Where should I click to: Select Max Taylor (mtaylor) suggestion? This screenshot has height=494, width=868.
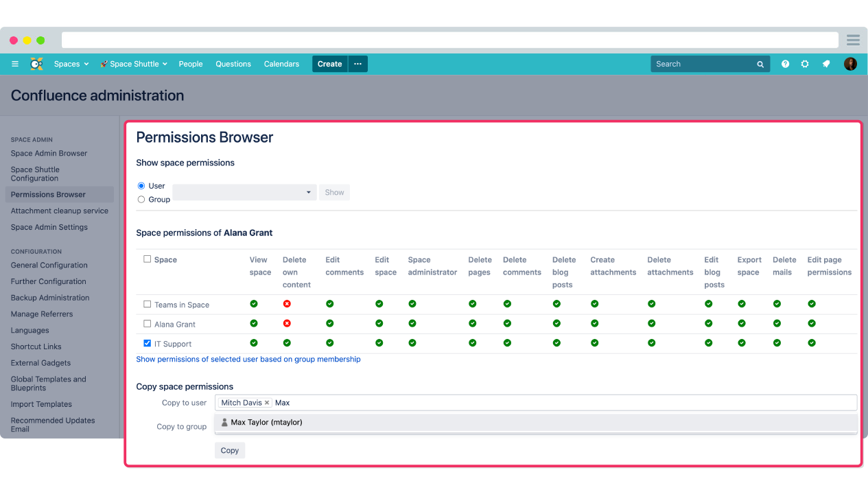(266, 423)
